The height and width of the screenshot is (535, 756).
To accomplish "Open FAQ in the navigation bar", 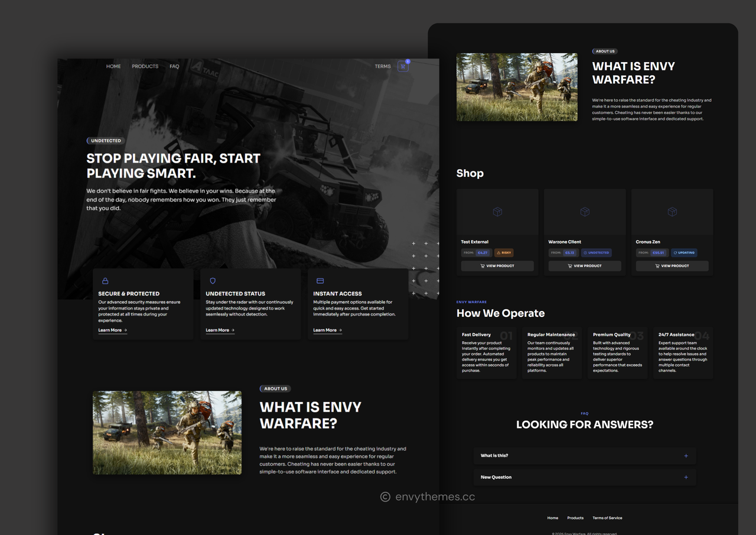I will (174, 66).
